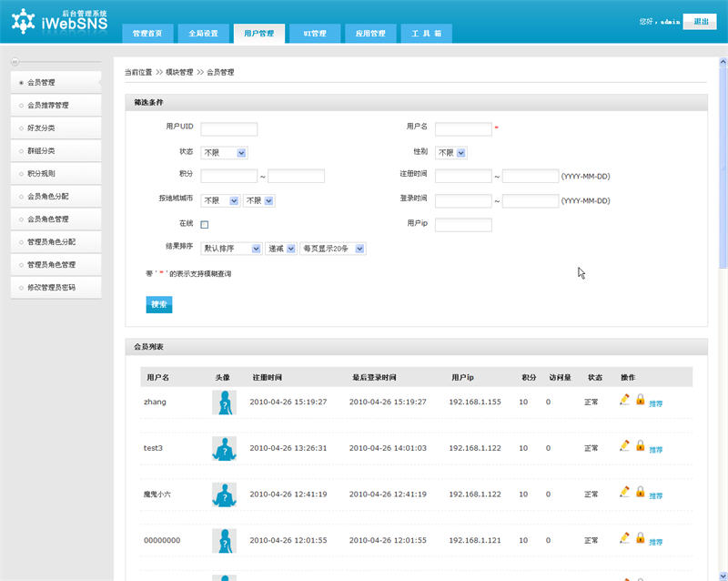Open 积分规则 in the sidebar
This screenshot has width=728, height=581.
point(56,173)
